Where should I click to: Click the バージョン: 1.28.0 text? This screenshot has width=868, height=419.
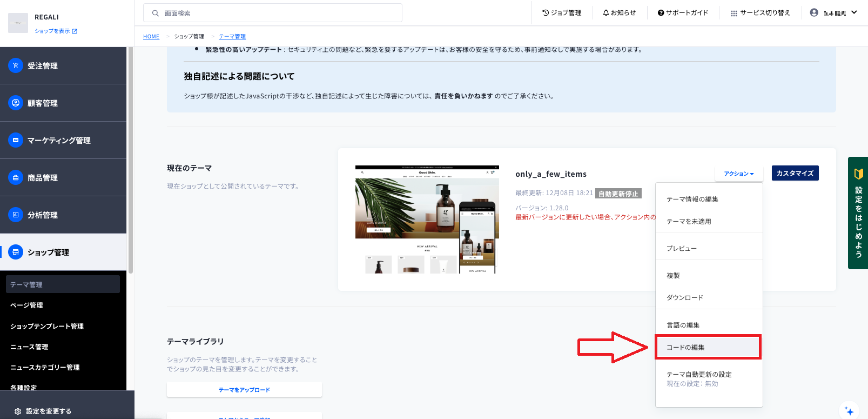pyautogui.click(x=542, y=208)
